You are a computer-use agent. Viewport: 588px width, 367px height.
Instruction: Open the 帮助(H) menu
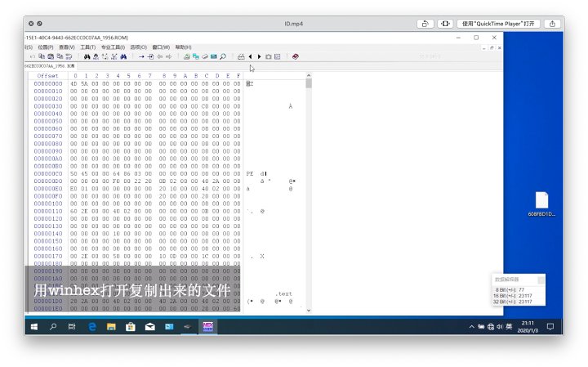pyautogui.click(x=183, y=47)
